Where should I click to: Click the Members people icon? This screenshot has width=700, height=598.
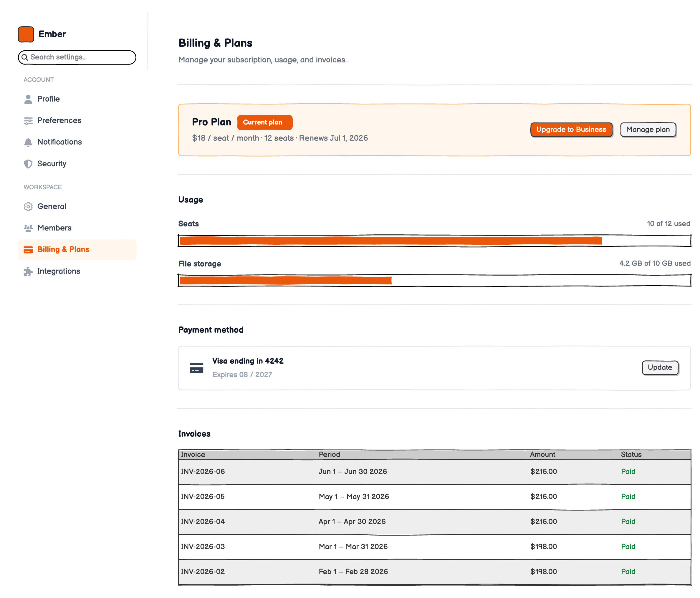pyautogui.click(x=28, y=228)
